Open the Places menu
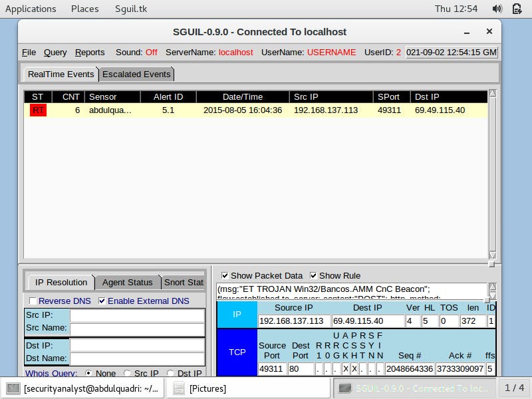532x399 pixels. pos(85,9)
